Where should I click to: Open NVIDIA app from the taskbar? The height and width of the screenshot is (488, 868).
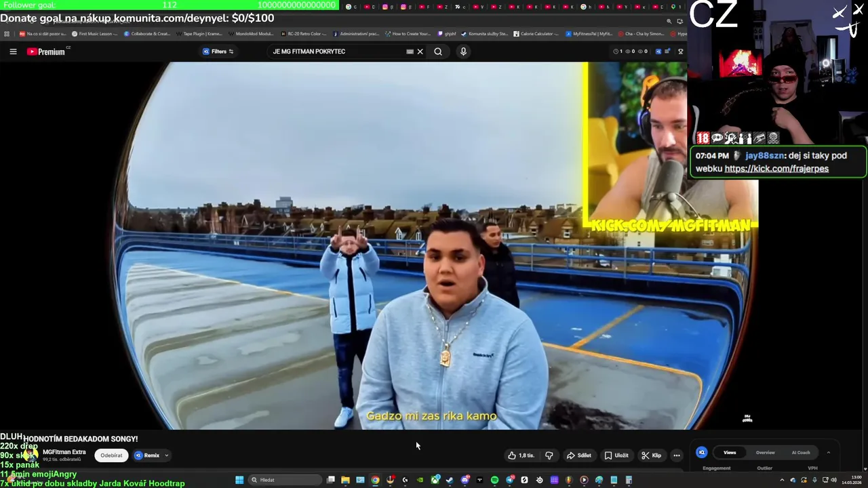(x=420, y=480)
